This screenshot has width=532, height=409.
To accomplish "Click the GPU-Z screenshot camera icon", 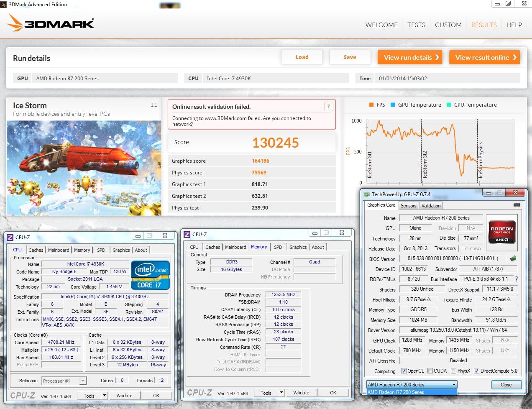I will 517,205.
